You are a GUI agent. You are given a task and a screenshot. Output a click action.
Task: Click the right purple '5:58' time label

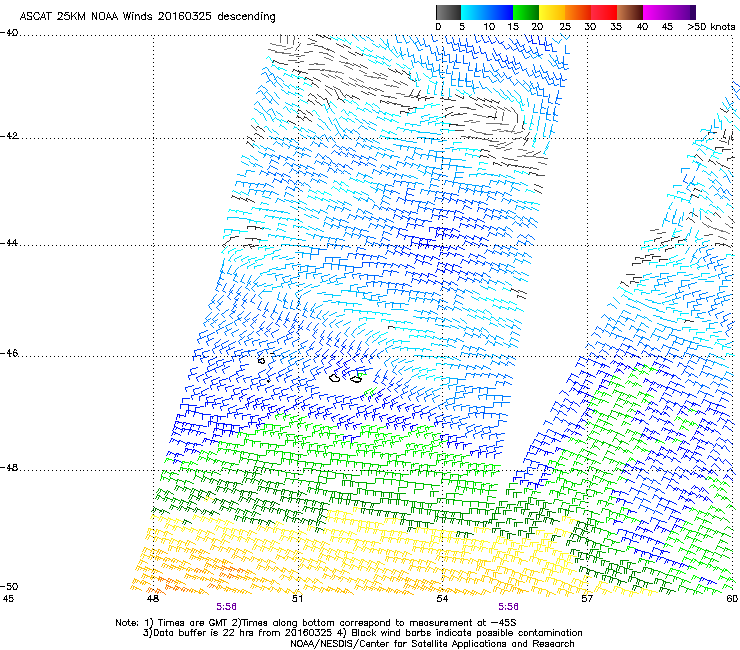tap(508, 607)
